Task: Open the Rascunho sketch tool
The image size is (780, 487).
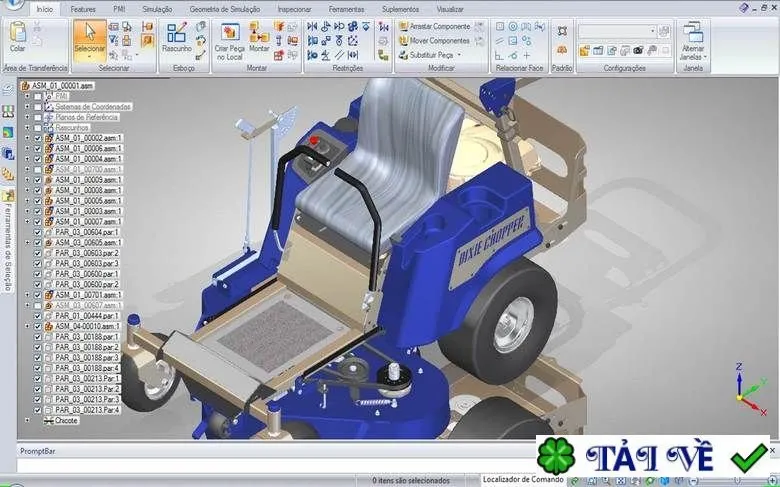Action: [177, 37]
